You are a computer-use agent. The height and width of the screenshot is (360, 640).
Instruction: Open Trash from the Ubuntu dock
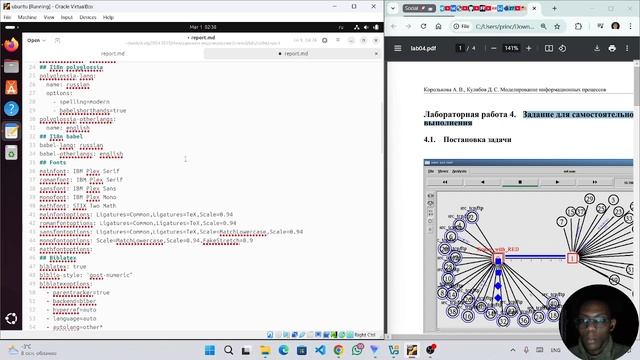(11, 153)
